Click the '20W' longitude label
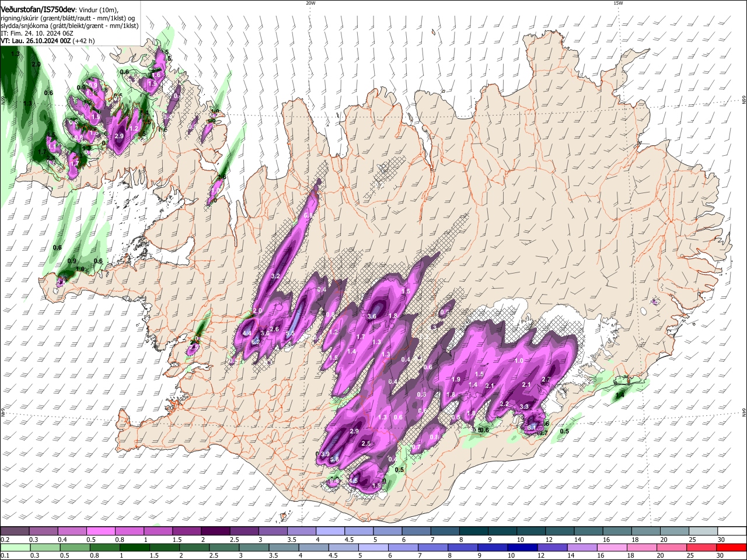Screen dimensions: 747x560 (310, 3)
